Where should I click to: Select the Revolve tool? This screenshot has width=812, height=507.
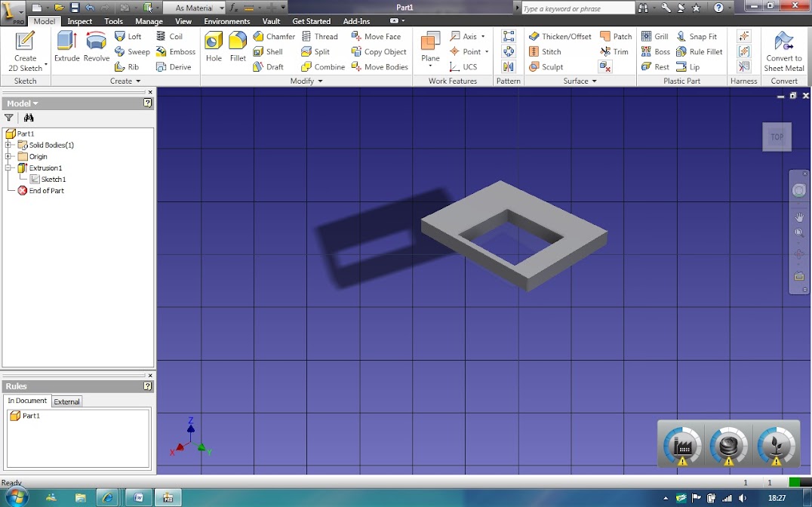[97, 47]
